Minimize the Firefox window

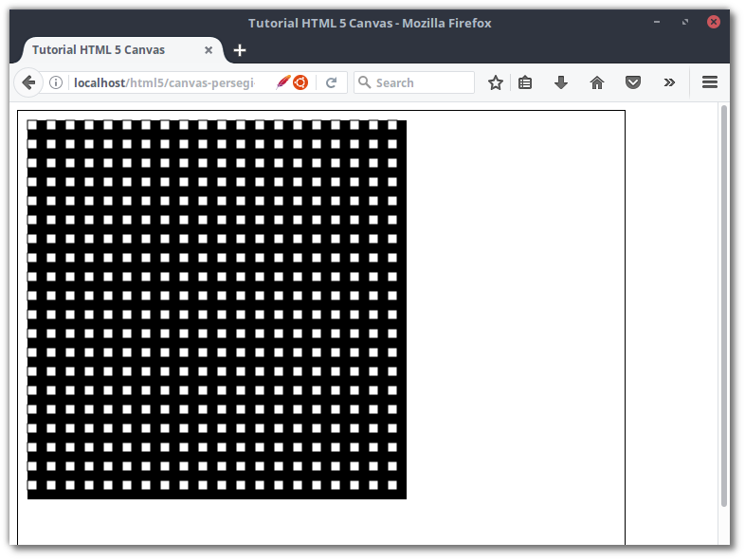tap(657, 22)
